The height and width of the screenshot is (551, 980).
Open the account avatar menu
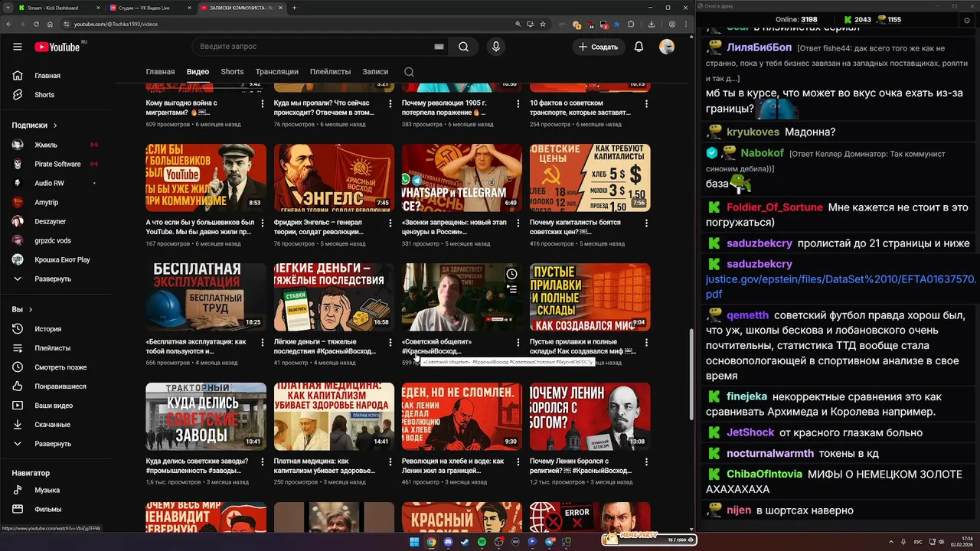click(667, 47)
